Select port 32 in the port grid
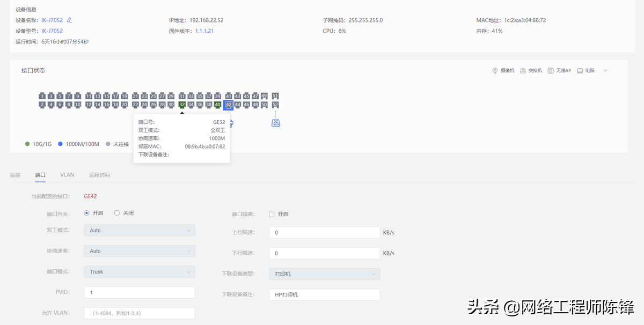The height and width of the screenshot is (325, 644). (x=182, y=105)
